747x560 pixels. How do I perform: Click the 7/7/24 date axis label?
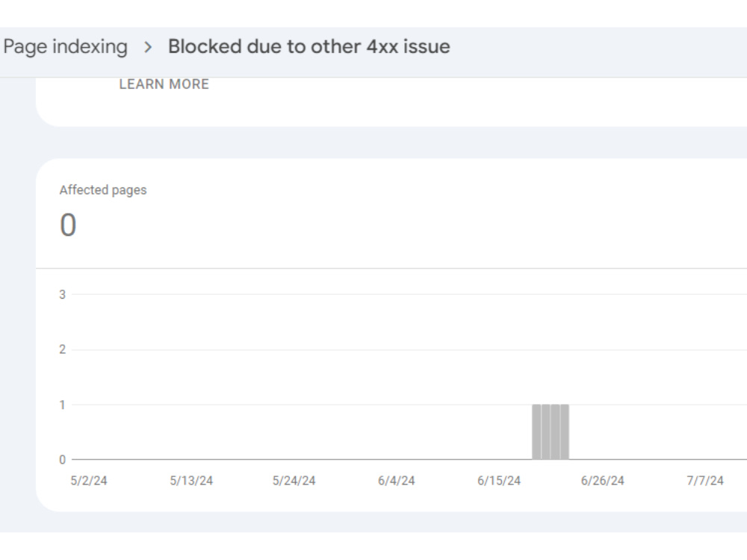point(705,480)
